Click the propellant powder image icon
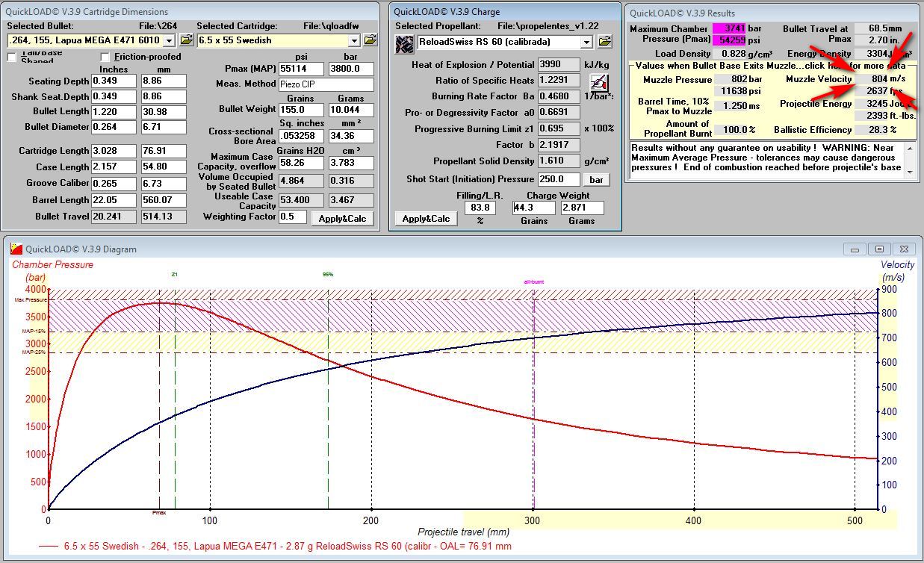This screenshot has width=924, height=563. click(x=404, y=44)
